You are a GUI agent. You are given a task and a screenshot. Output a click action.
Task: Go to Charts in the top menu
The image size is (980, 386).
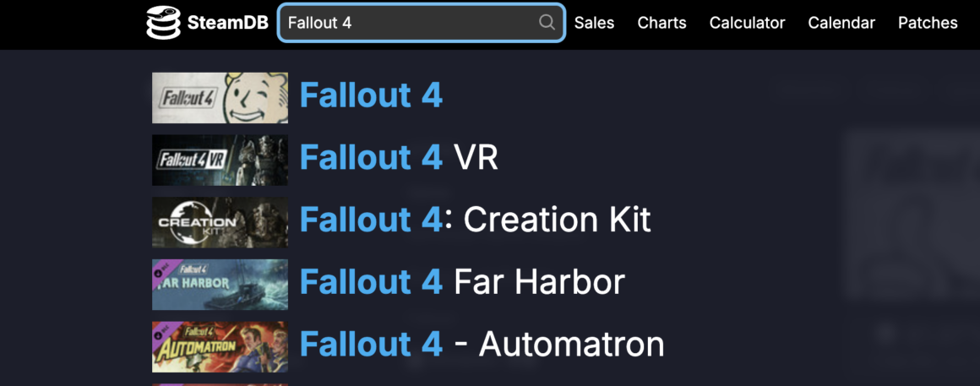pos(661,23)
